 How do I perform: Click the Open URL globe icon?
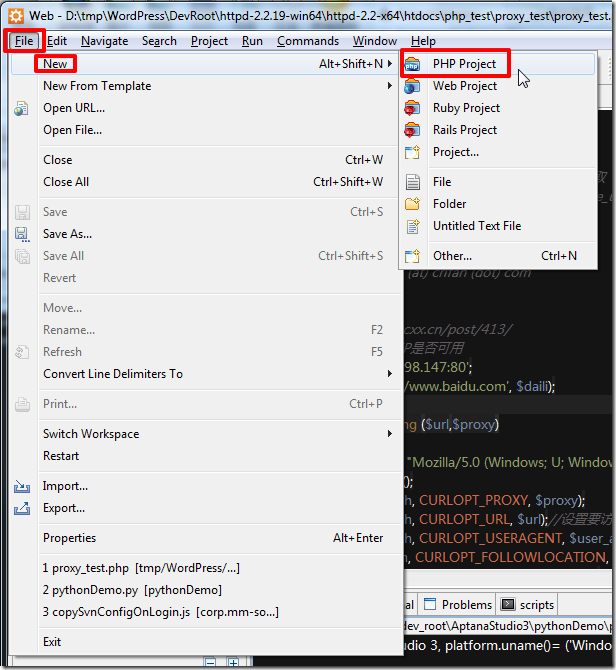point(21,109)
